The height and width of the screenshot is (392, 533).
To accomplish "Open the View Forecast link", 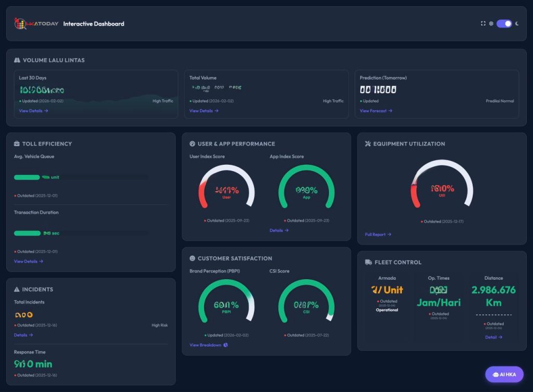I will [x=376, y=111].
